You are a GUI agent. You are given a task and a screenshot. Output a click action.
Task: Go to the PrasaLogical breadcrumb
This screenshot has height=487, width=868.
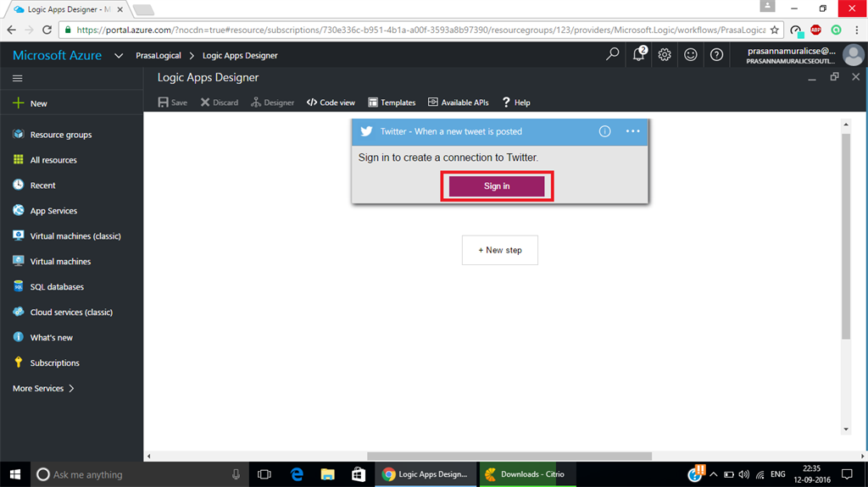point(159,55)
